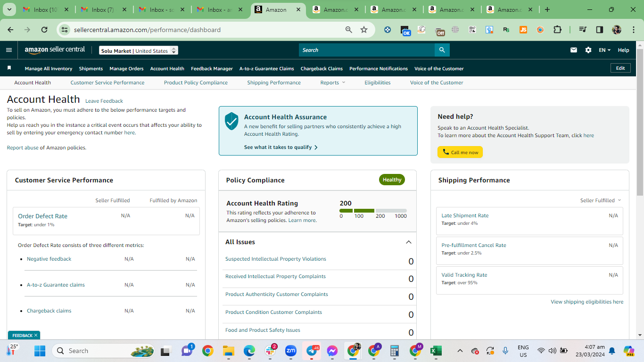
Task: Open Manage All Inventory in the navigation bar
Action: click(x=49, y=68)
